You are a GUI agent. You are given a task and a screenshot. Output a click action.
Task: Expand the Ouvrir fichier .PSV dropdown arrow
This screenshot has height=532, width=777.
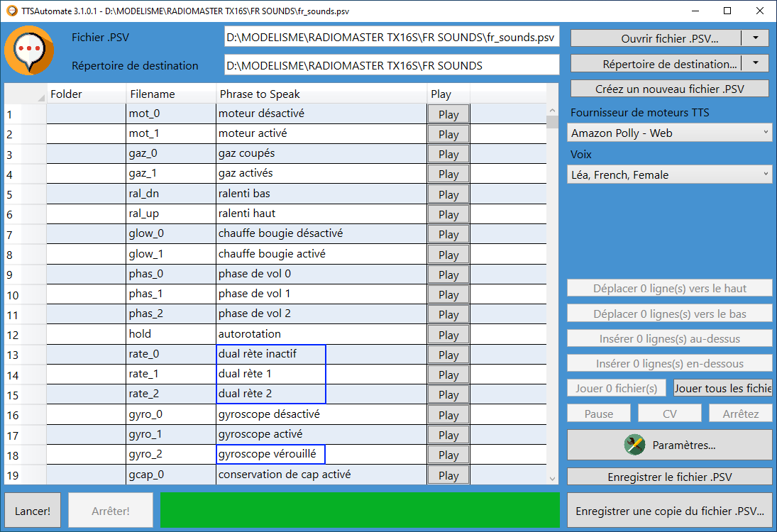pos(755,38)
